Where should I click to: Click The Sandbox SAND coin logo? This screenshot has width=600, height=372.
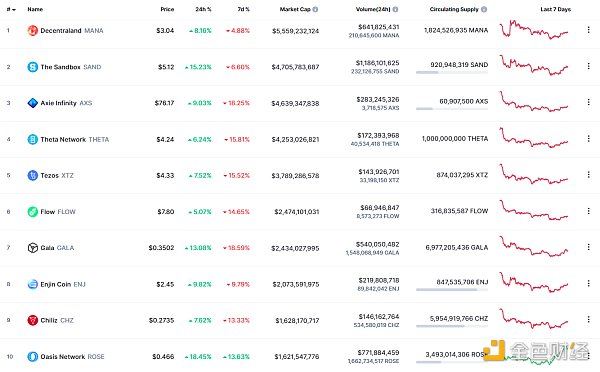(x=33, y=67)
